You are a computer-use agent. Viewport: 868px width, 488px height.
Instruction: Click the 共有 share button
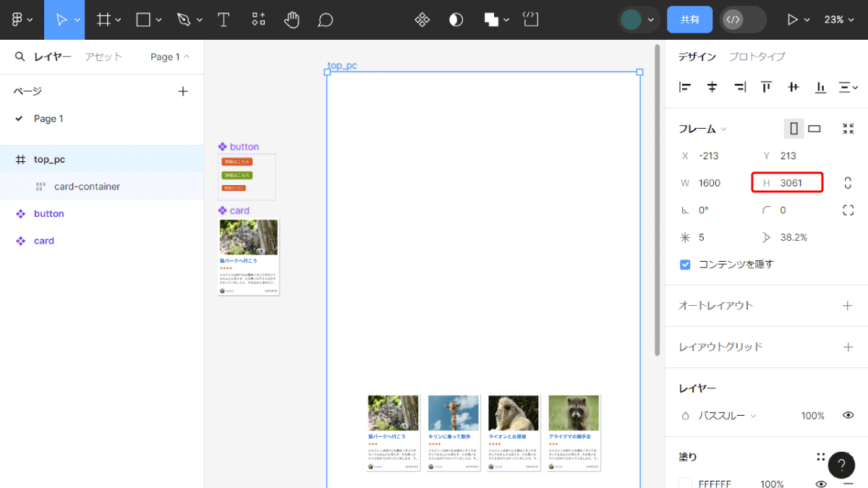click(x=690, y=20)
